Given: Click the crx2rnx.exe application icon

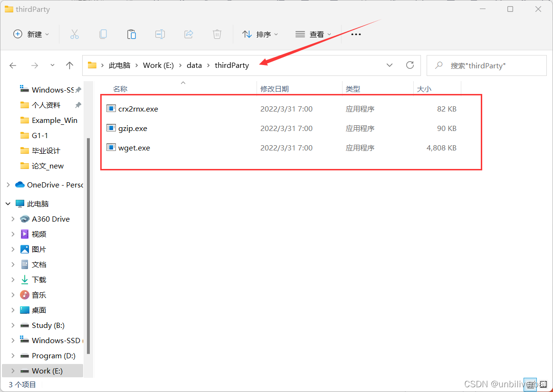Looking at the screenshot, I should pos(111,109).
